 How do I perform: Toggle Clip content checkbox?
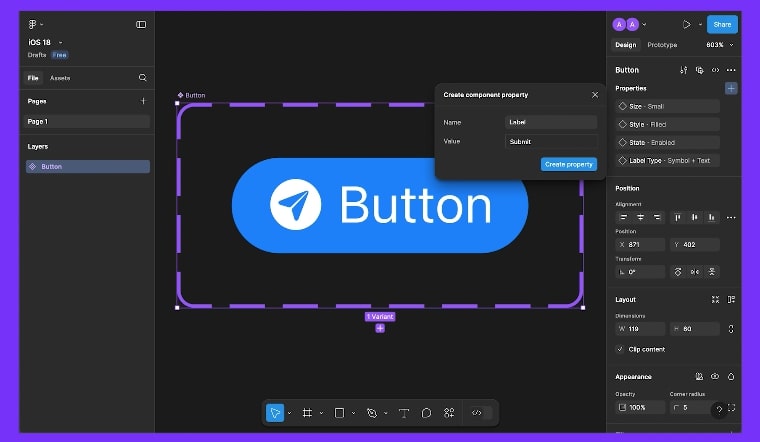click(x=620, y=349)
